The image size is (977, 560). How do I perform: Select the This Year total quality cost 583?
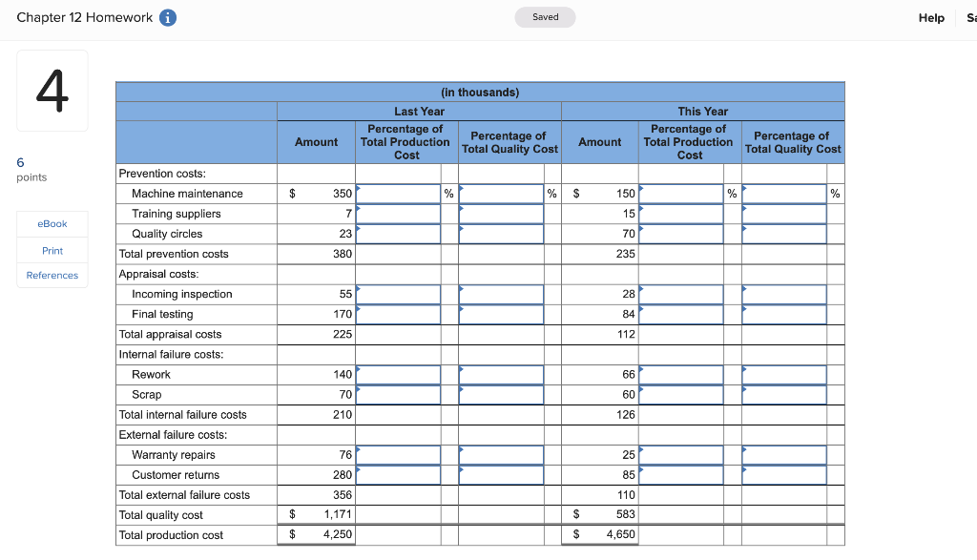click(626, 514)
